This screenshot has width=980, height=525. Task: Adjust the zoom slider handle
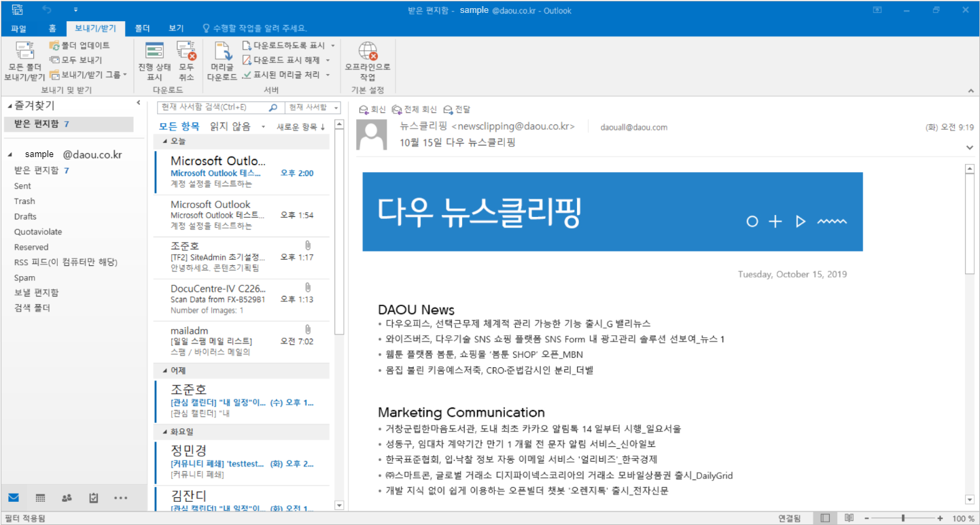(x=903, y=518)
